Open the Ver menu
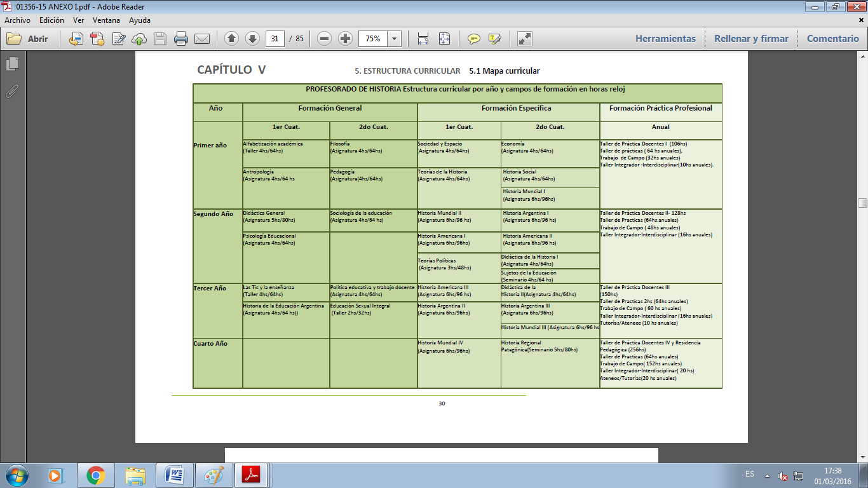This screenshot has width=868, height=488. pyautogui.click(x=79, y=20)
